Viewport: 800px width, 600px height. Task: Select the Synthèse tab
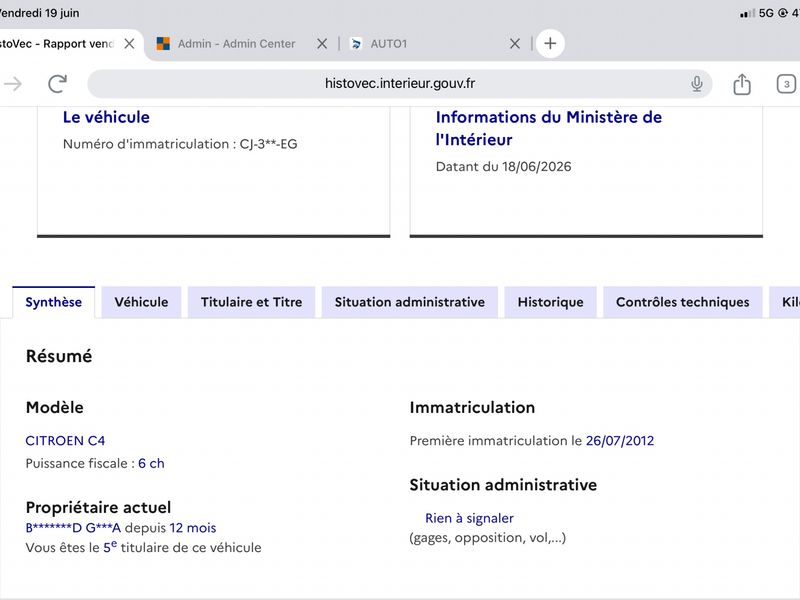click(54, 302)
